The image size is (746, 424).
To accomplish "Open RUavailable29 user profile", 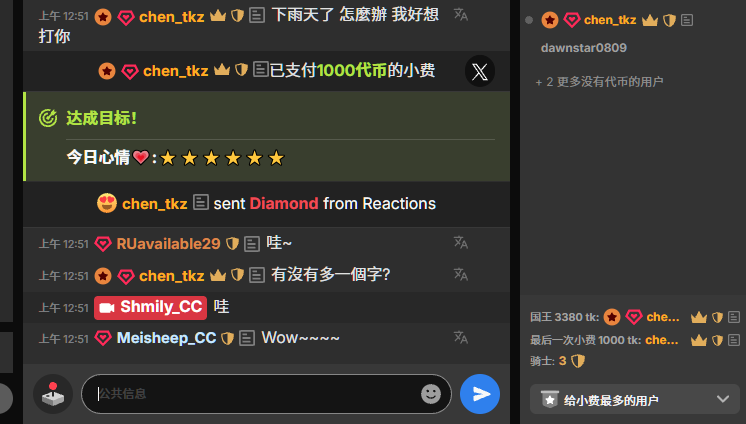I will tap(168, 244).
